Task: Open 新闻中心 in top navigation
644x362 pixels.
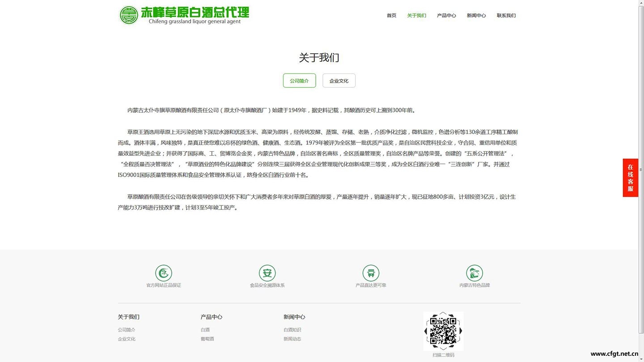Action: click(476, 16)
